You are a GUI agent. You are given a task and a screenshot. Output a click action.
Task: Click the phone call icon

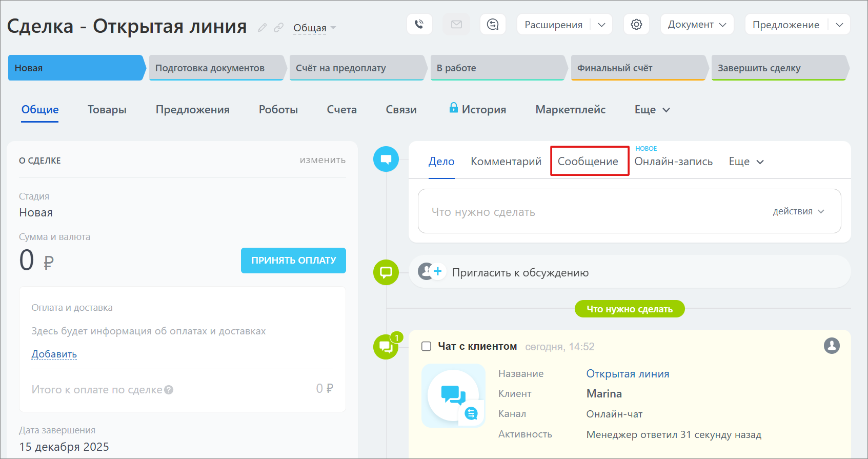[419, 24]
